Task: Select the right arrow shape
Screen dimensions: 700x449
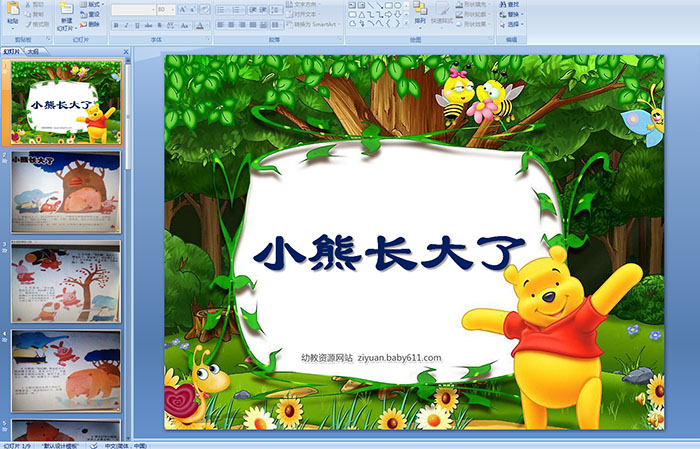Action: (x=388, y=15)
